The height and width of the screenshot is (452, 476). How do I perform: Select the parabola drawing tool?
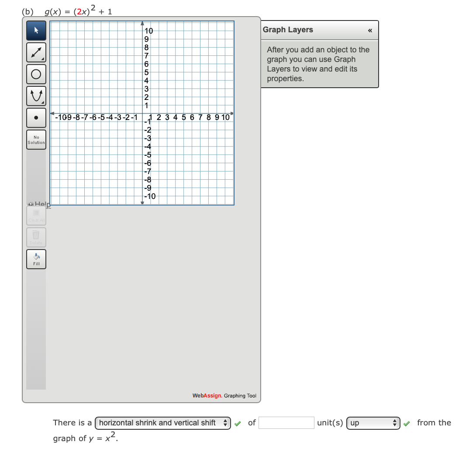[36, 96]
